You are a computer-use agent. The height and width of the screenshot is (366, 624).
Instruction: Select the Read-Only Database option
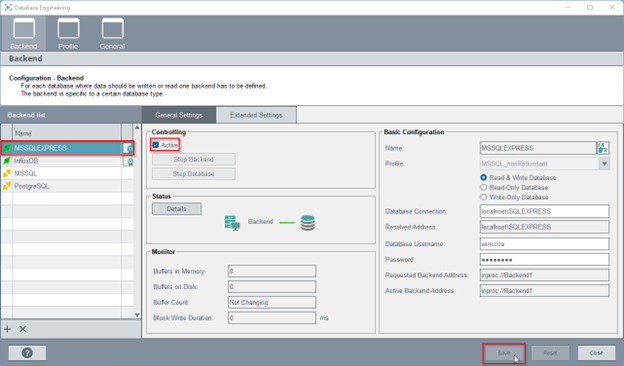click(484, 187)
